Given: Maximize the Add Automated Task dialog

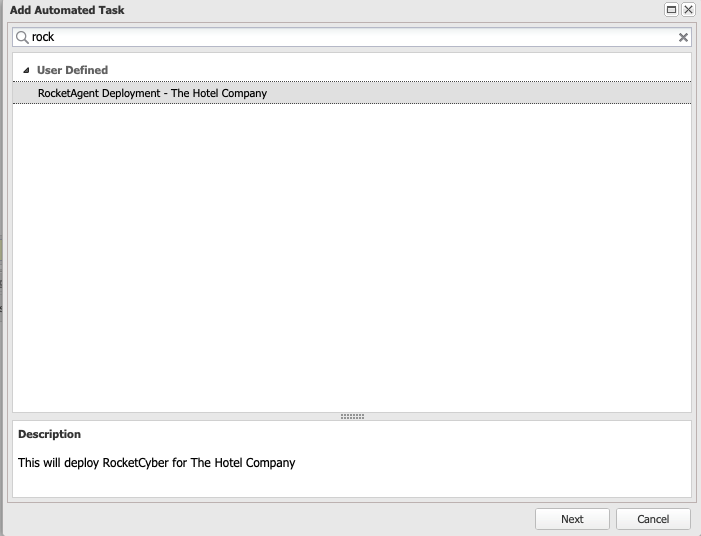Looking at the screenshot, I should 671,9.
